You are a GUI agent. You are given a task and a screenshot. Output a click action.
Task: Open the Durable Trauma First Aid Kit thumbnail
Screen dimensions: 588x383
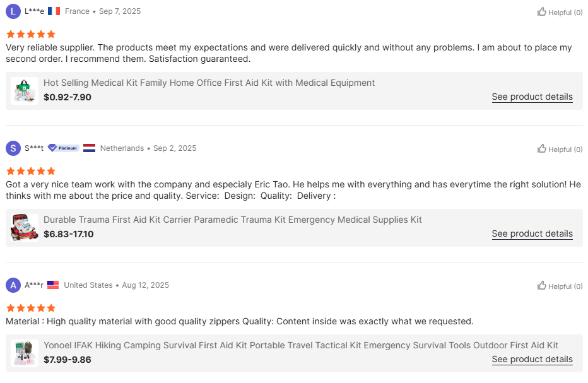coord(25,227)
